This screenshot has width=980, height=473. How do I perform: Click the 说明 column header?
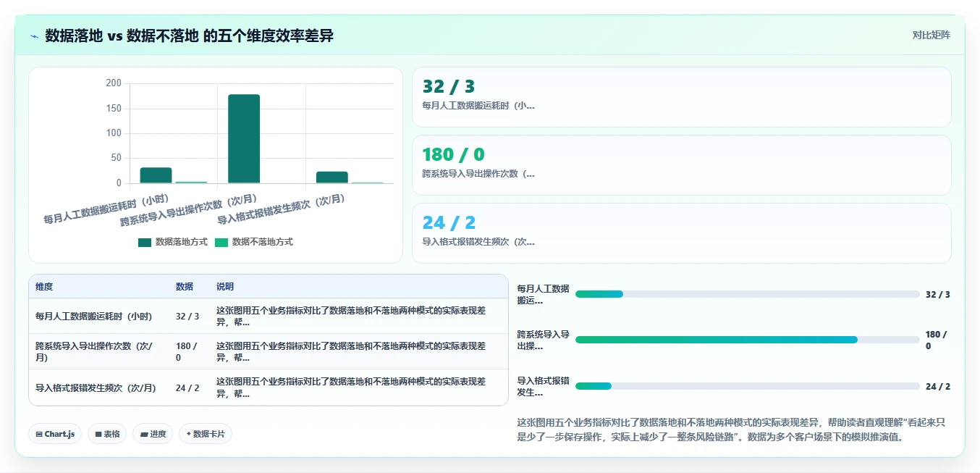coord(225,287)
